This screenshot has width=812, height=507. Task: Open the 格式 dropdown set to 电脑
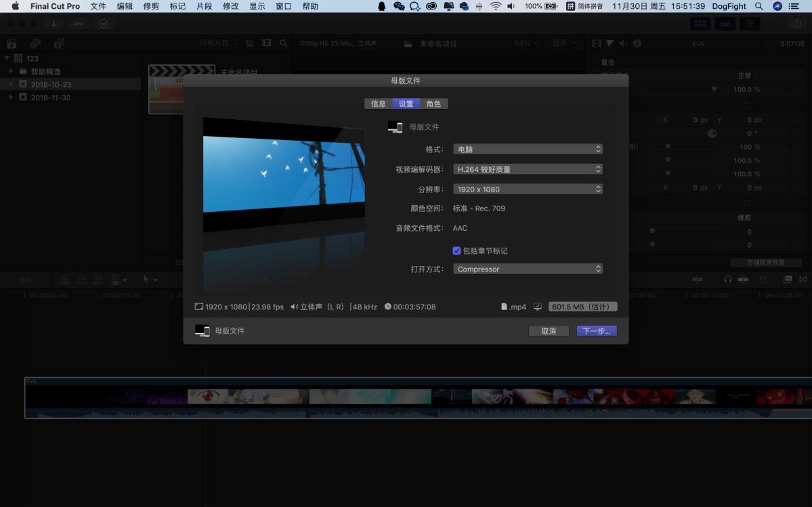[x=528, y=149]
